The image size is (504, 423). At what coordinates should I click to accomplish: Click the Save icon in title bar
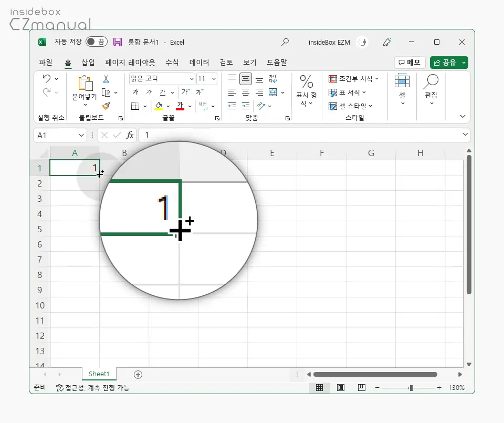[118, 42]
